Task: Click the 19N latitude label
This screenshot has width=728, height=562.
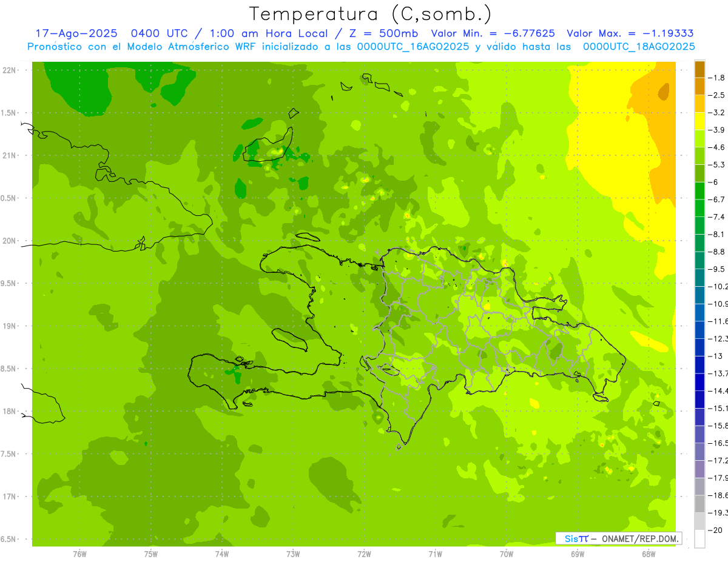Action: pyautogui.click(x=10, y=326)
